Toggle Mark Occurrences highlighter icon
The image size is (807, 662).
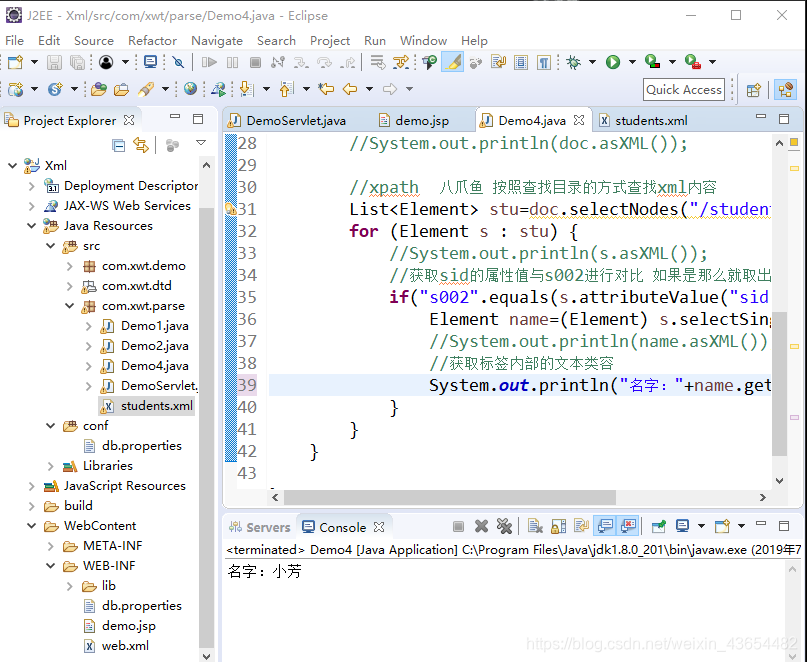tap(453, 62)
